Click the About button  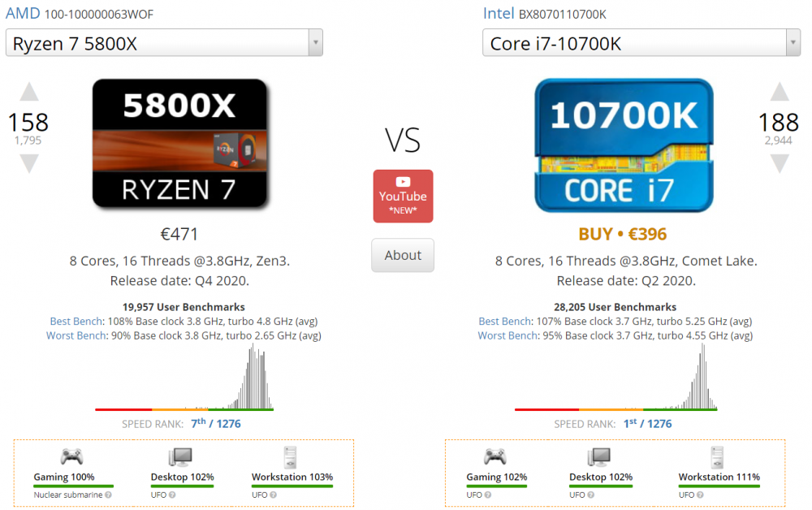click(x=403, y=255)
